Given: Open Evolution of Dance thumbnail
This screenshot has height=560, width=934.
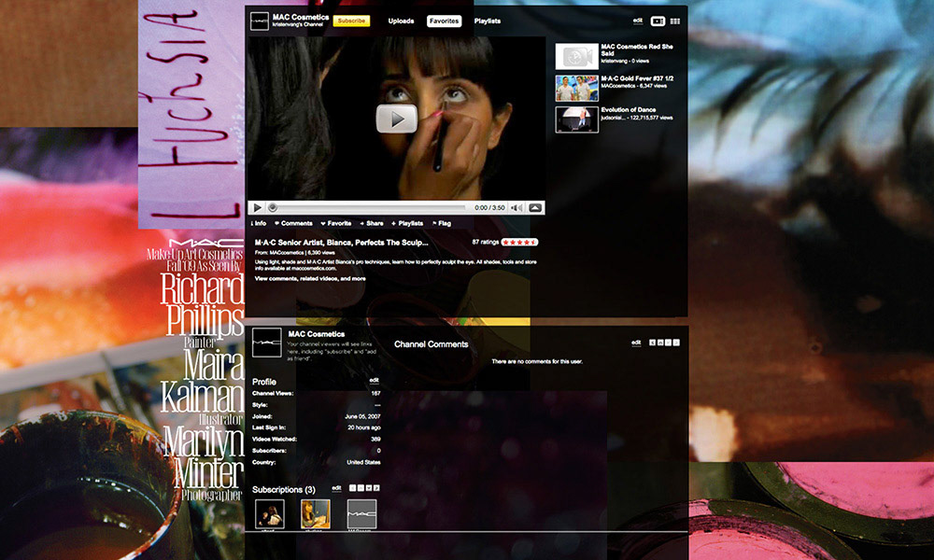Looking at the screenshot, I should point(576,119).
